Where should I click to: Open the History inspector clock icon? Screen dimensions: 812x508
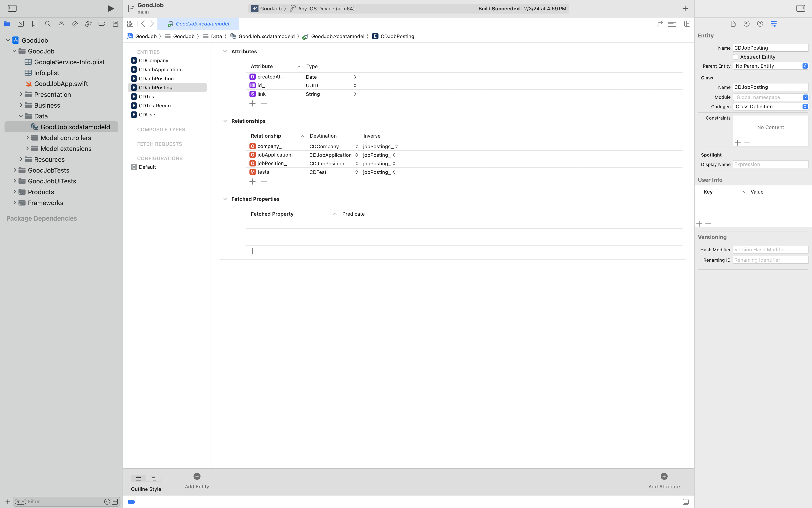click(x=747, y=24)
